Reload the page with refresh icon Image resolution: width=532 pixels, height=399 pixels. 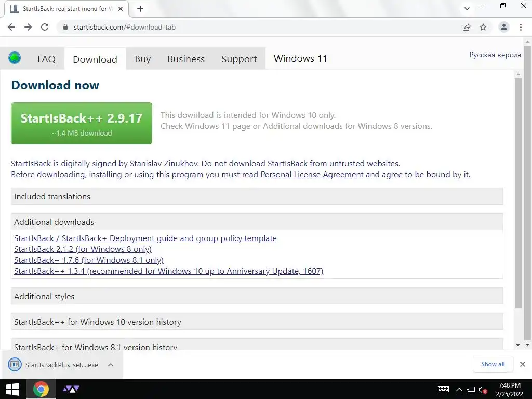[45, 27]
